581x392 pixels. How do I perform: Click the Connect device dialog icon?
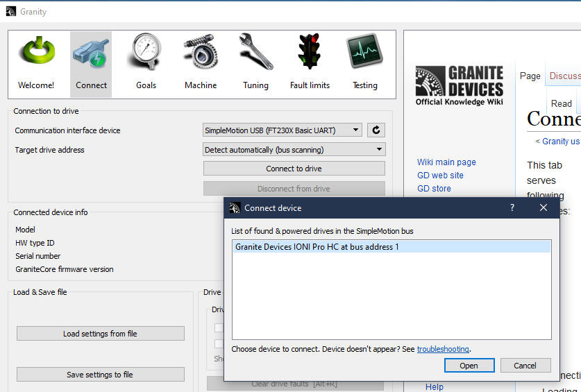coord(235,208)
